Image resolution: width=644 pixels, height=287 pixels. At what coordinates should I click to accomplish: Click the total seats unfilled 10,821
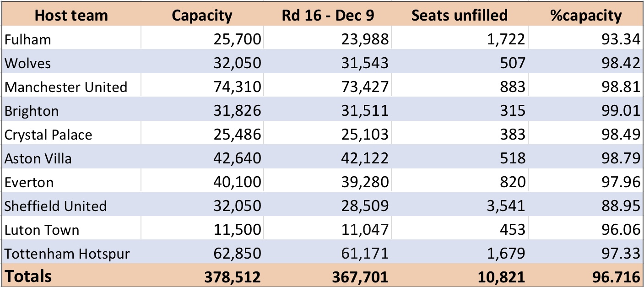tap(459, 276)
